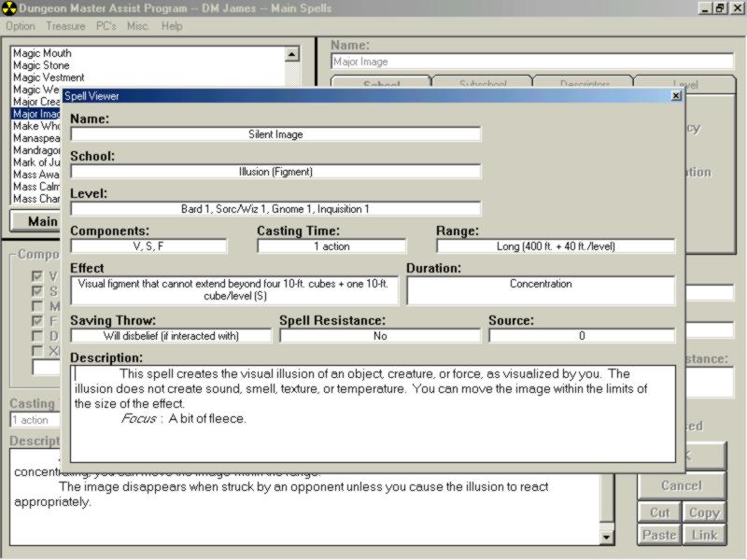Close the Spell Viewer dialog

pos(676,95)
